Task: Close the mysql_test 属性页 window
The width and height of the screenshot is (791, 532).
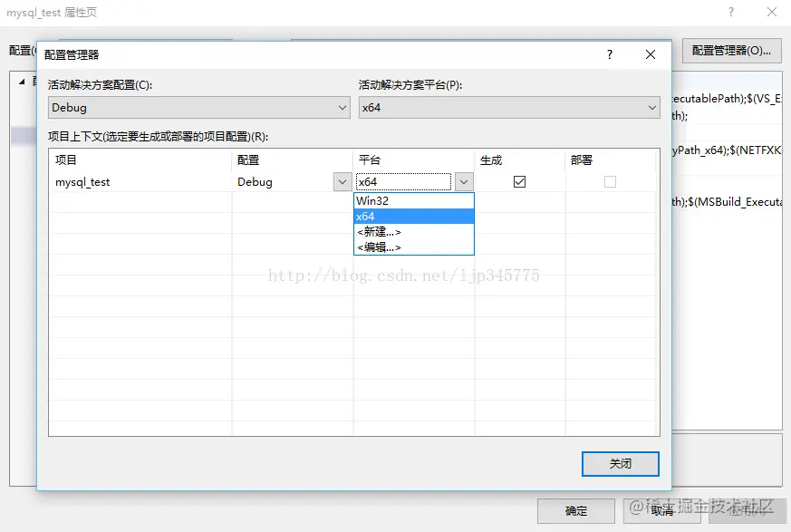Action: [771, 12]
